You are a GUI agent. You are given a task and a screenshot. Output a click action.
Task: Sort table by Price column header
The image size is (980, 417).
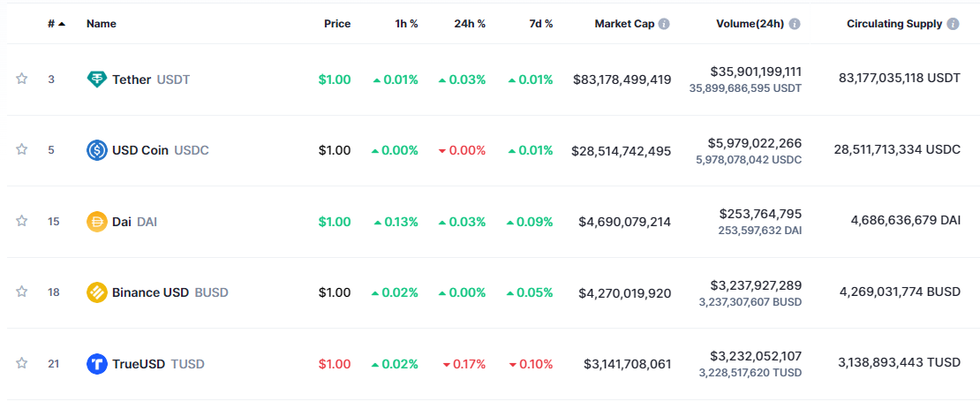(x=336, y=24)
